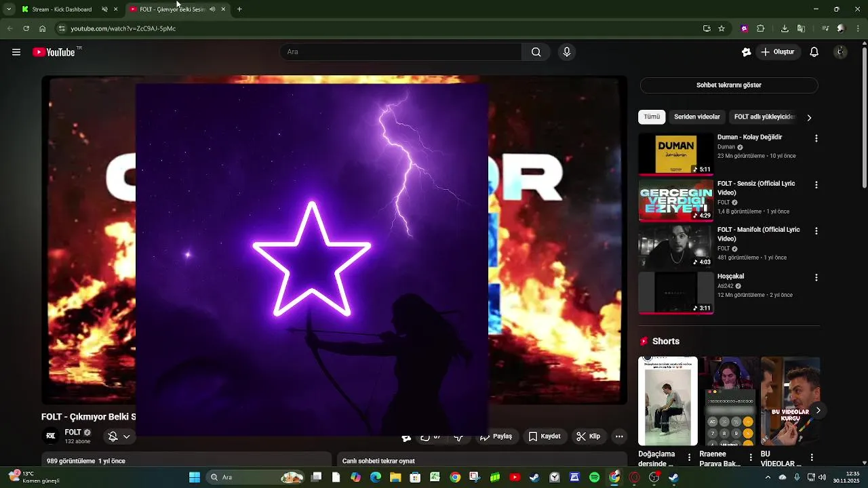The image size is (868, 488).
Task: Open the tab search dropdown arrow
Action: coord(9,9)
